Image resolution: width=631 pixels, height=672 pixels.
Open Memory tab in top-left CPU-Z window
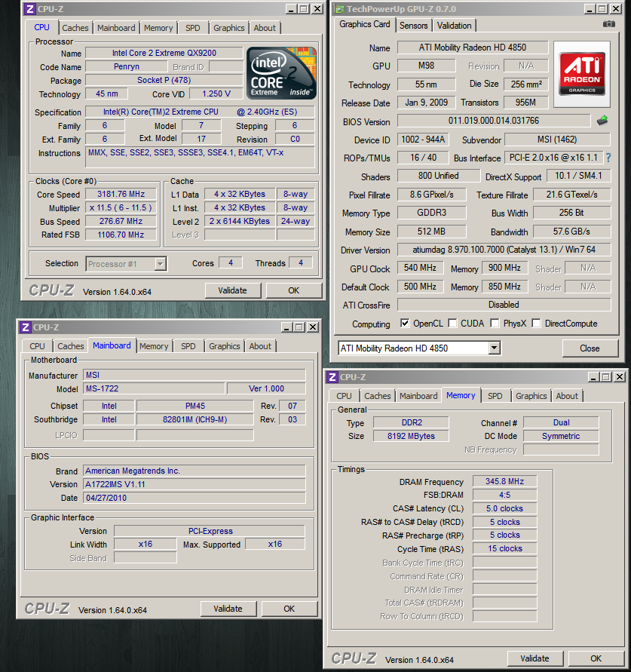(x=158, y=28)
